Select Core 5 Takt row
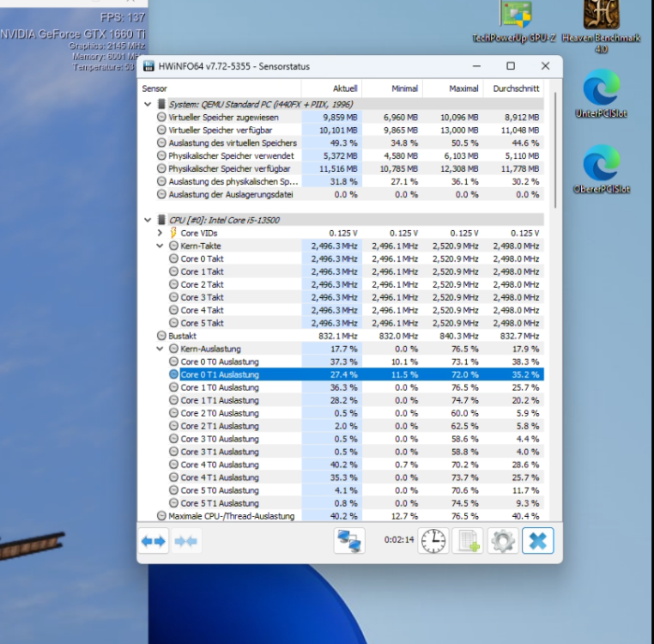 (x=356, y=323)
